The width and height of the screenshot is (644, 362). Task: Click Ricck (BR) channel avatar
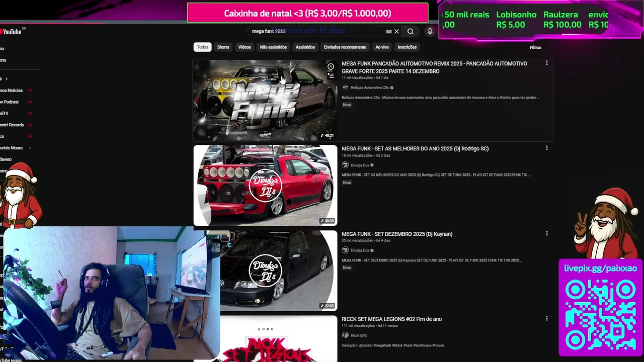[345, 335]
